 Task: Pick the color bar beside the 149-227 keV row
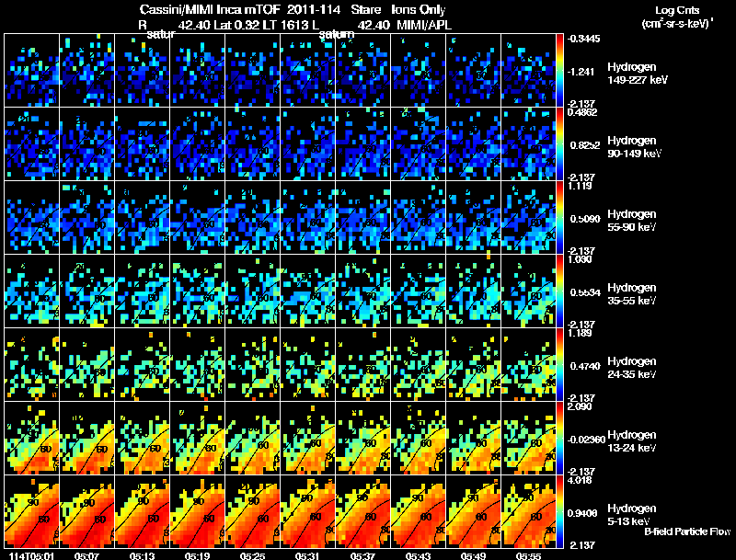click(559, 71)
